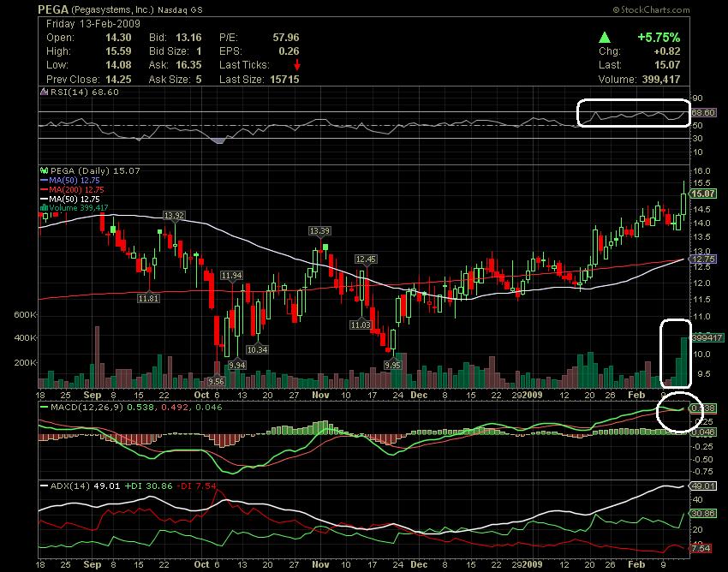Click the EPS value 0.26
This screenshot has width=728, height=572.
[x=289, y=51]
